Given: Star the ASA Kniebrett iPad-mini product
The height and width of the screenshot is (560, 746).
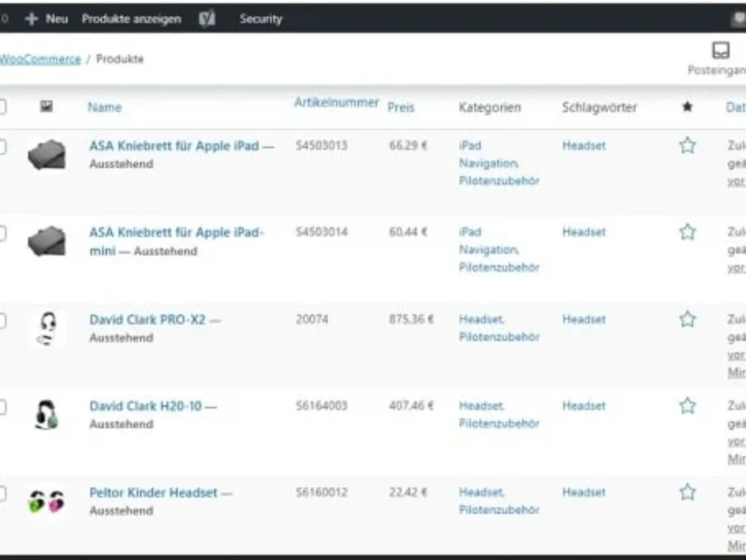Looking at the screenshot, I should point(687,232).
